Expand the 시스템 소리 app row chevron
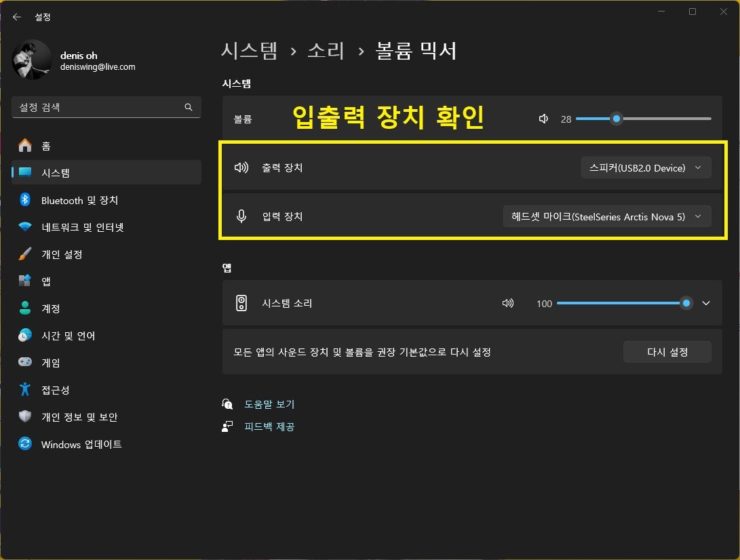The width and height of the screenshot is (740, 560). [x=706, y=303]
